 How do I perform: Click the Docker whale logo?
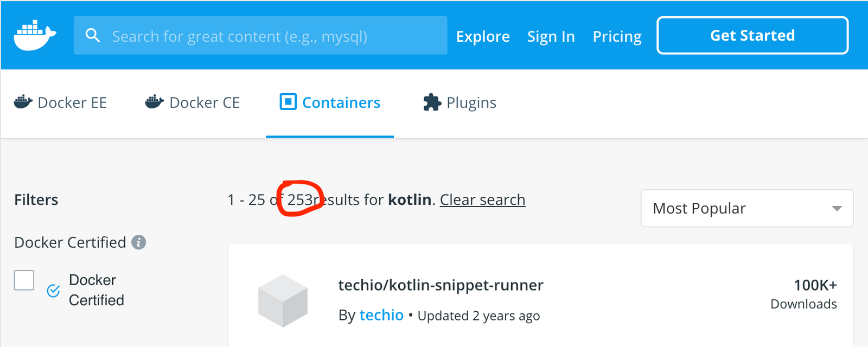point(35,35)
